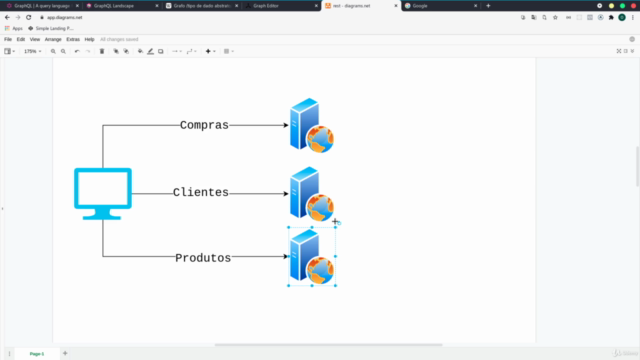Open the browser three-dot menu
The height and width of the screenshot is (360, 640).
pos(633,18)
